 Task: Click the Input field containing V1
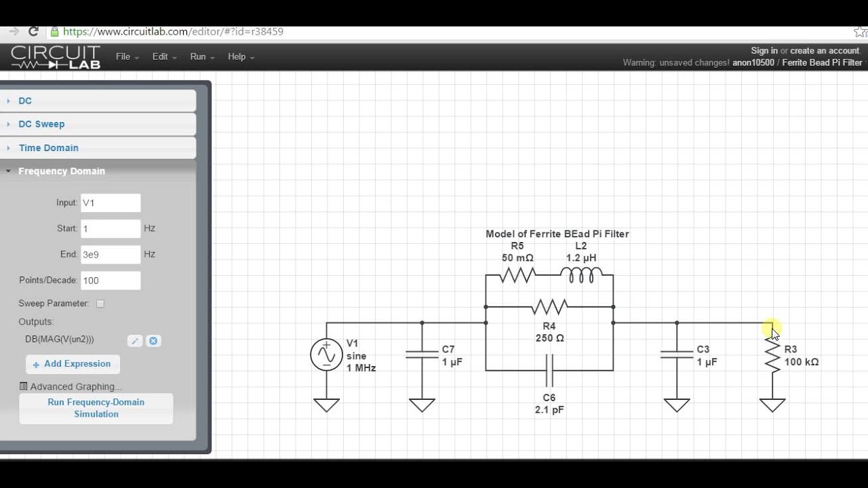coord(111,203)
